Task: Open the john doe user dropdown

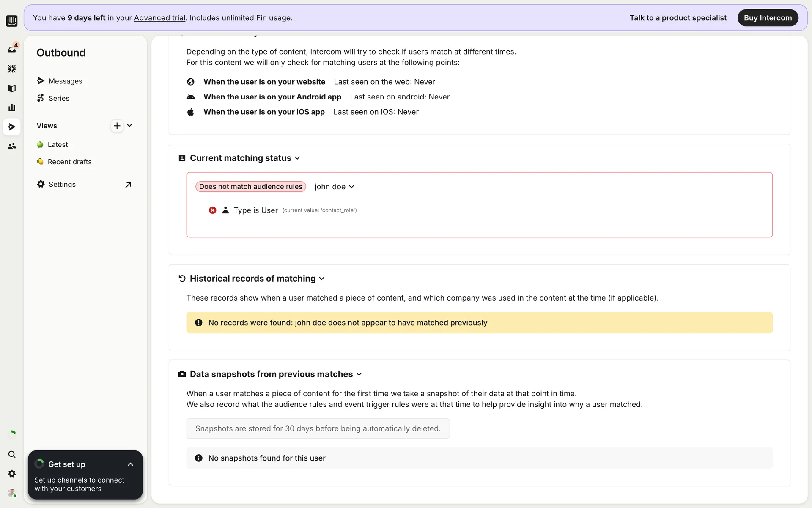Action: pos(334,187)
